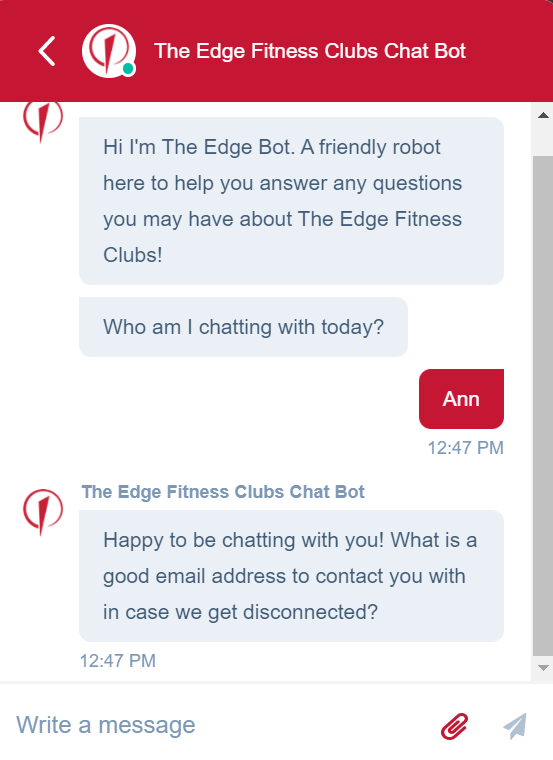
Task: Click the scrollbar track above the thumb
Action: (543, 142)
